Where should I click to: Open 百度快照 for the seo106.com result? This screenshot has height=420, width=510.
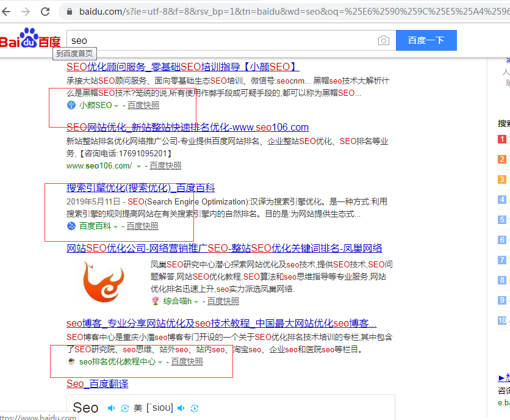point(165,165)
